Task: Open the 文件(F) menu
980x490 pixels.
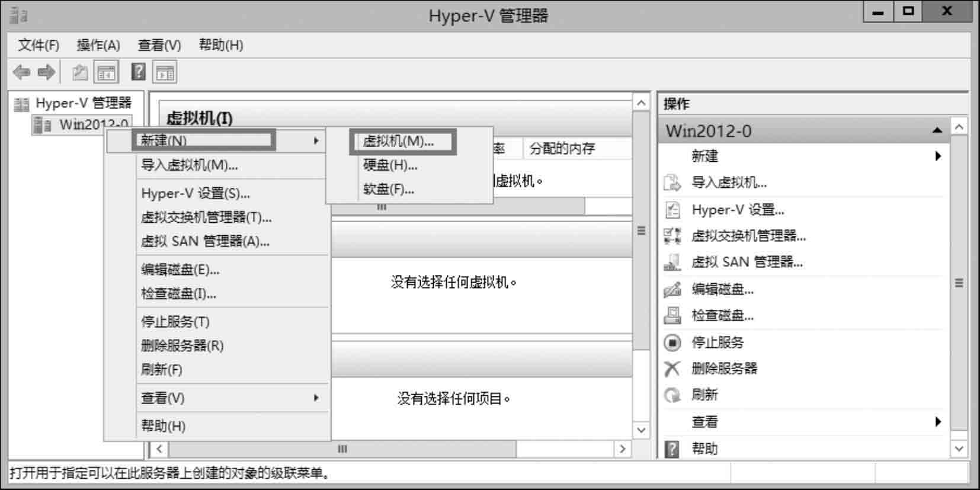Action: [39, 45]
